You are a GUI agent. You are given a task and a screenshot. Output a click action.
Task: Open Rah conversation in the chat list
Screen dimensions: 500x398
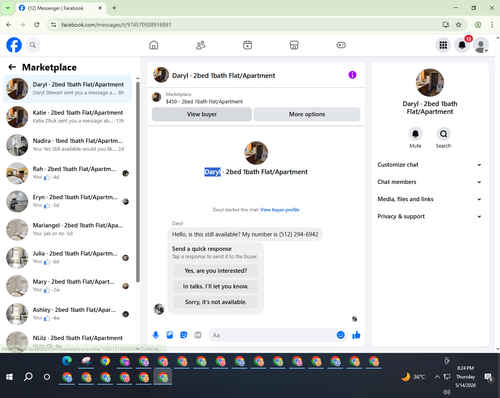click(68, 173)
